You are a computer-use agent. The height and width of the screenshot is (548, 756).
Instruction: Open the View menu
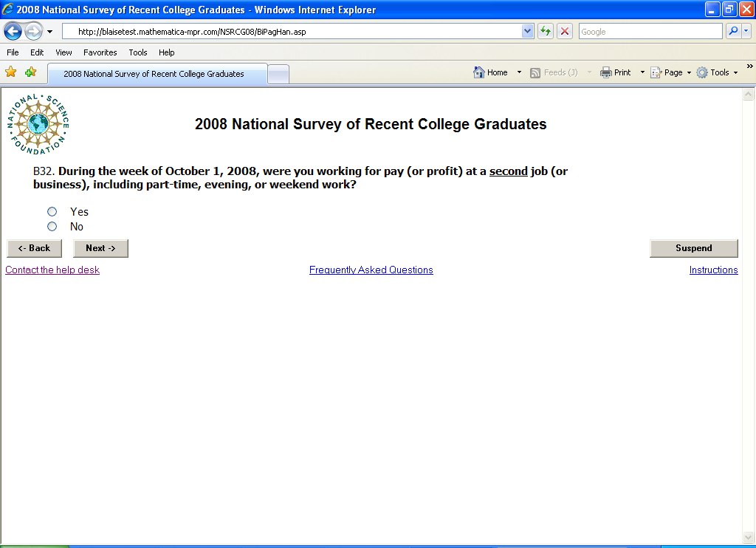pyautogui.click(x=63, y=52)
